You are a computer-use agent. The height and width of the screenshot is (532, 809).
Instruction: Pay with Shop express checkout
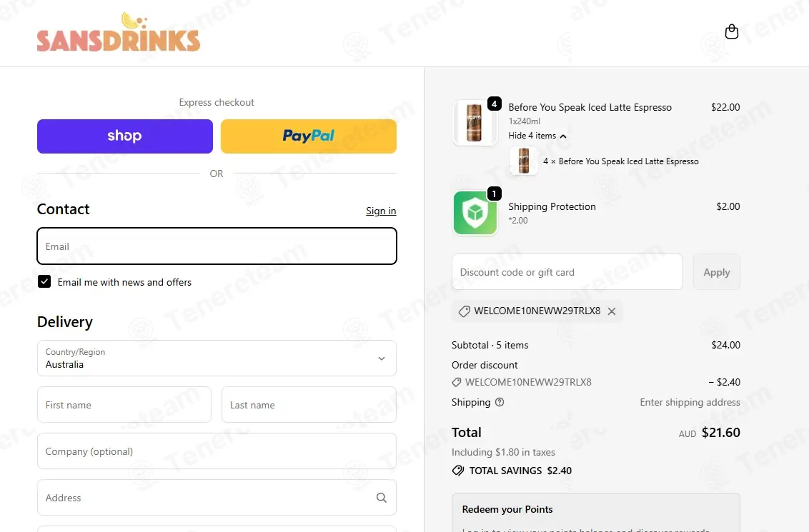(x=125, y=136)
